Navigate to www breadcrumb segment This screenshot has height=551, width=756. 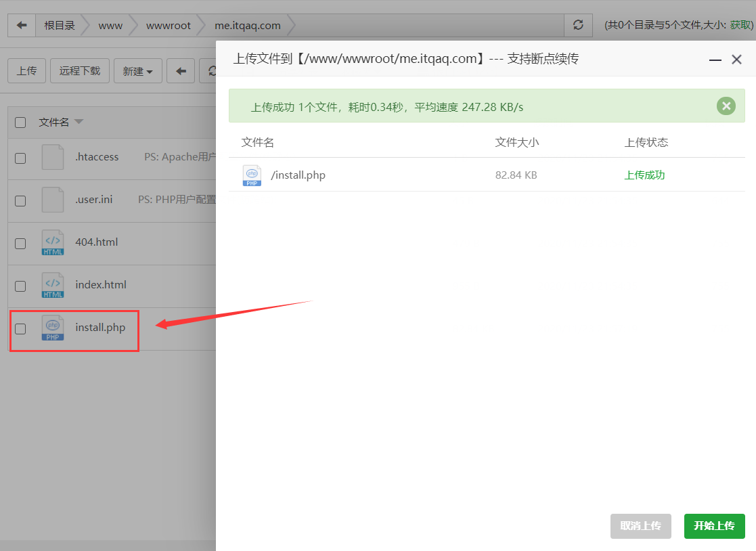point(110,26)
